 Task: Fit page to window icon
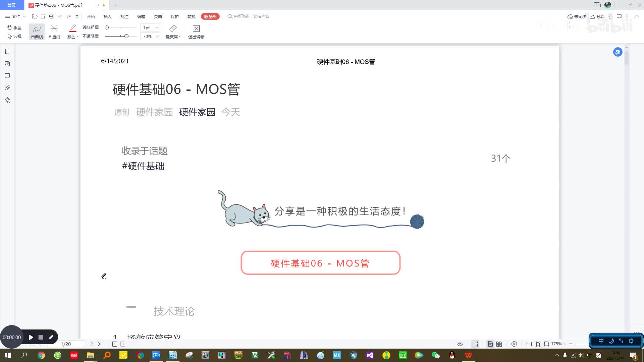[538, 344]
